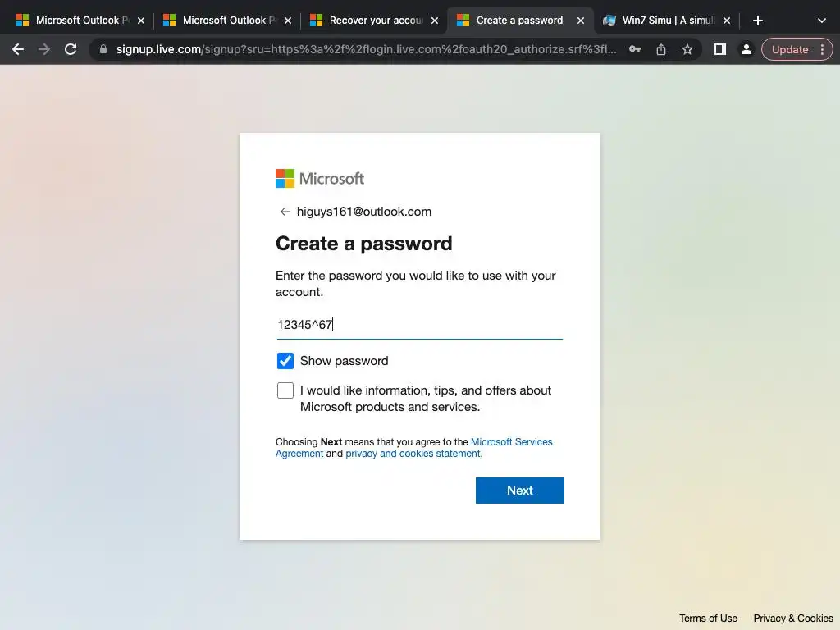Uncheck the Show password checkbox
This screenshot has width=840, height=630.
[x=285, y=361]
